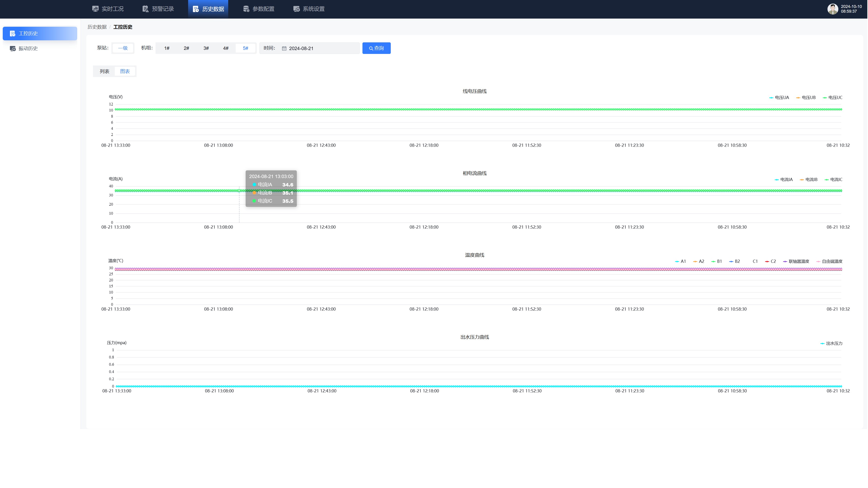
Task: Select unit 3# radio option
Action: (206, 48)
